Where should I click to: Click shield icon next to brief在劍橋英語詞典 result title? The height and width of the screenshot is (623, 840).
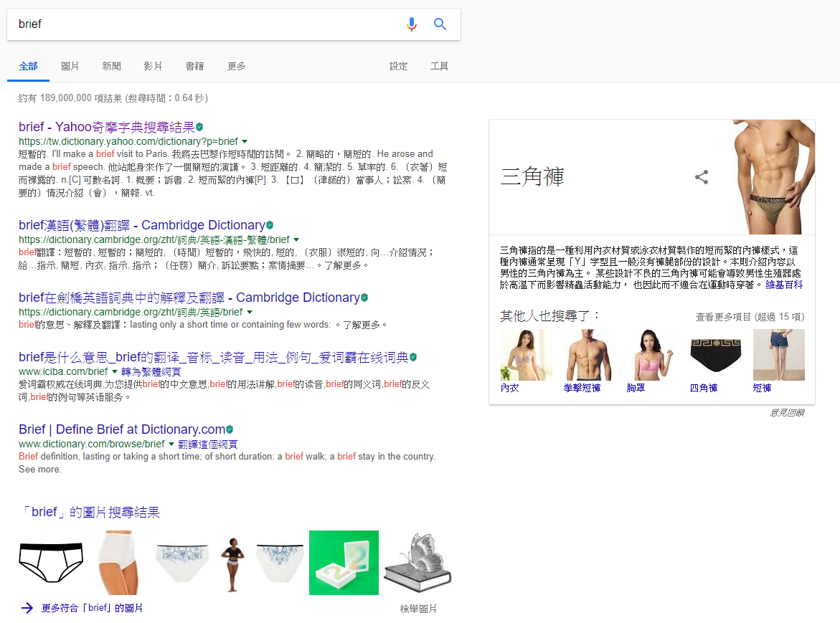(364, 298)
